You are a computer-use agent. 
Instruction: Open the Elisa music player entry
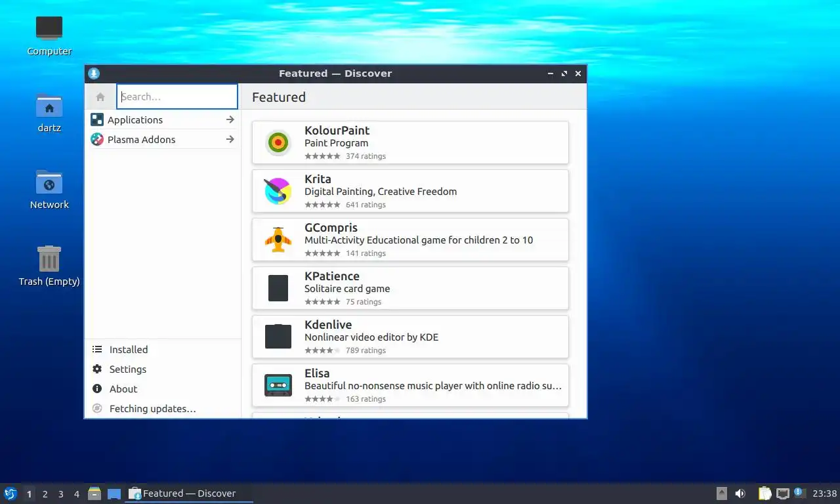coord(410,385)
